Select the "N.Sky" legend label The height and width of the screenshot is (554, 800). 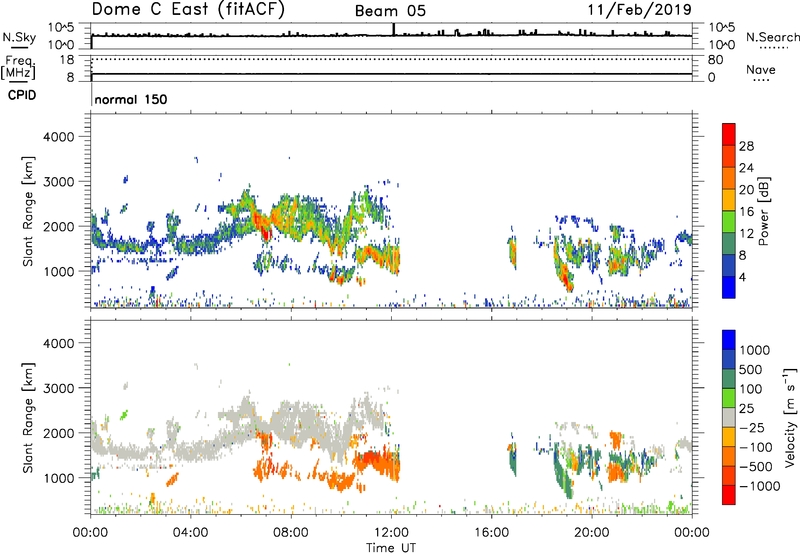coord(19,37)
